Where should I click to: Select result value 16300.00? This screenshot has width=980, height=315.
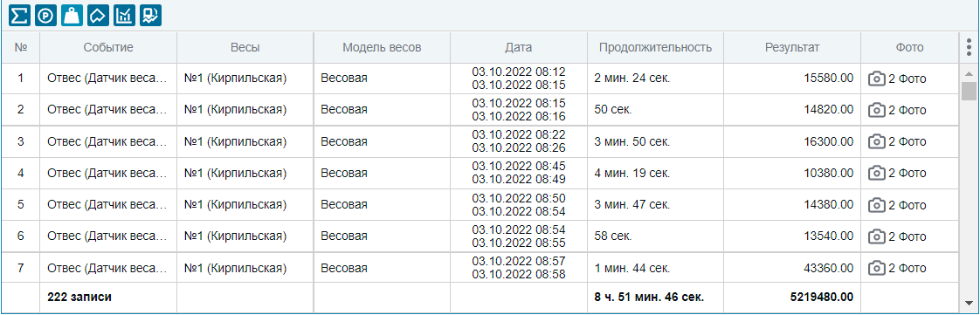tap(829, 142)
